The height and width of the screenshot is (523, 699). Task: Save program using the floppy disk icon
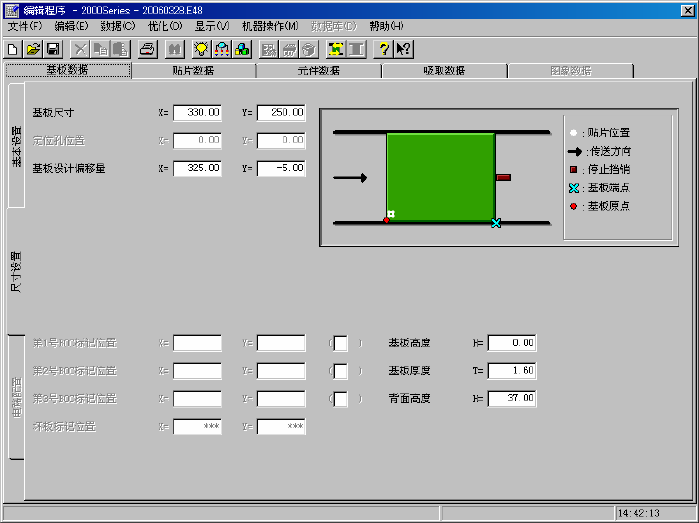53,49
